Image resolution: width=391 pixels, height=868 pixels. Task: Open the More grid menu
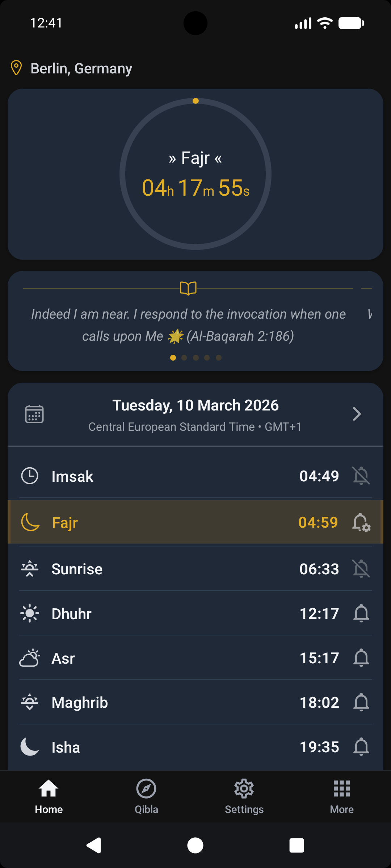point(342,796)
